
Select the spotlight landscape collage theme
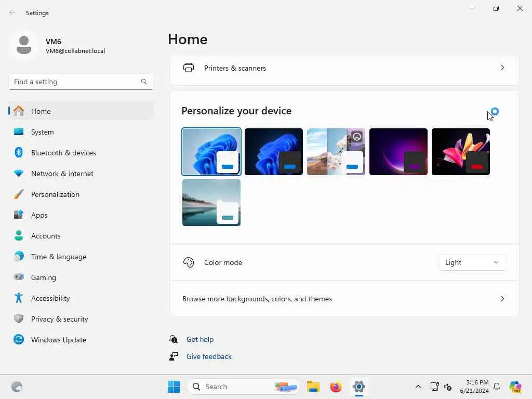click(x=336, y=151)
